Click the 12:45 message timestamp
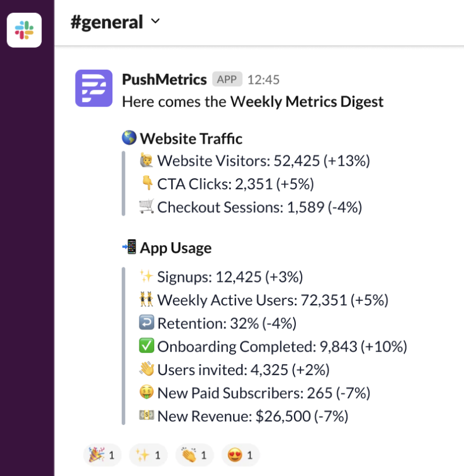The width and height of the screenshot is (464, 476). click(x=264, y=79)
